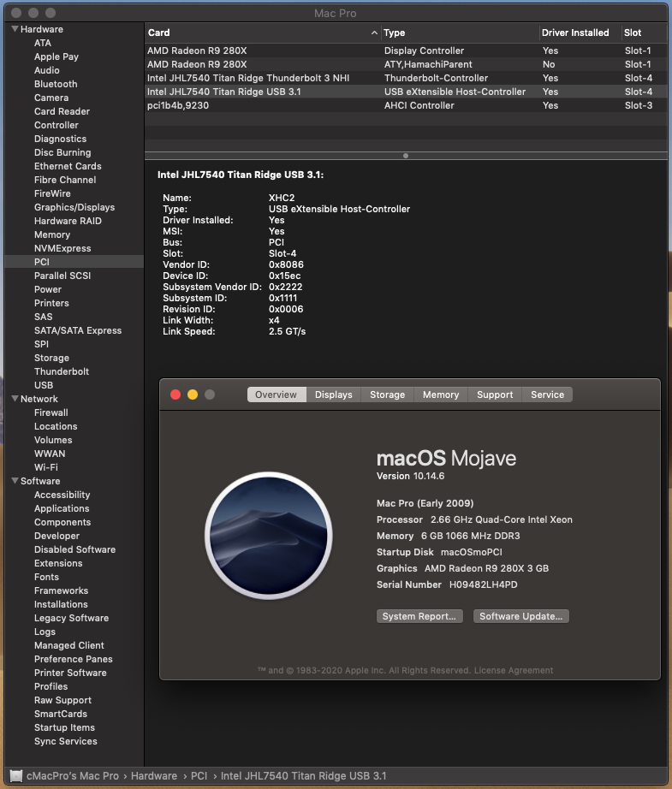
Task: Select Bluetooth in the sidebar
Action: coord(56,84)
